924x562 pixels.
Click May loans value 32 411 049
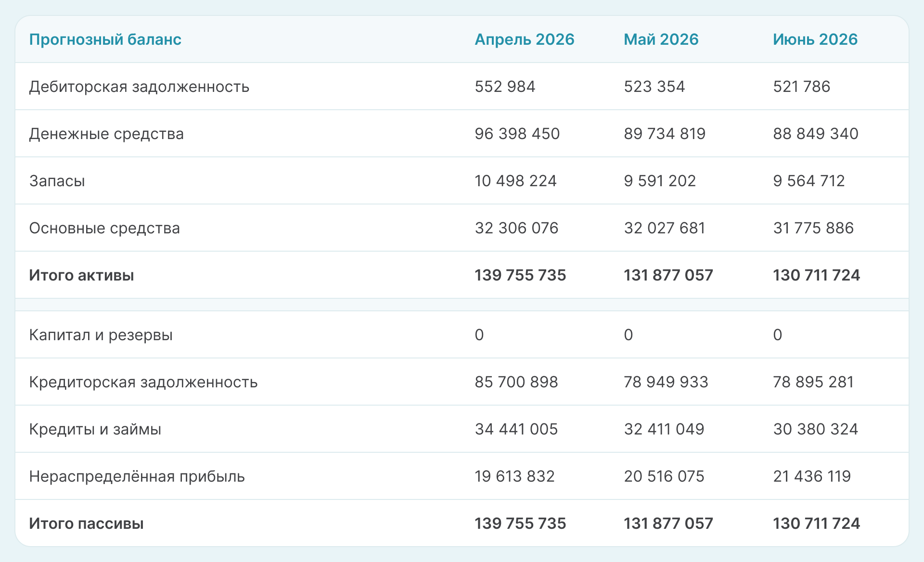(664, 429)
